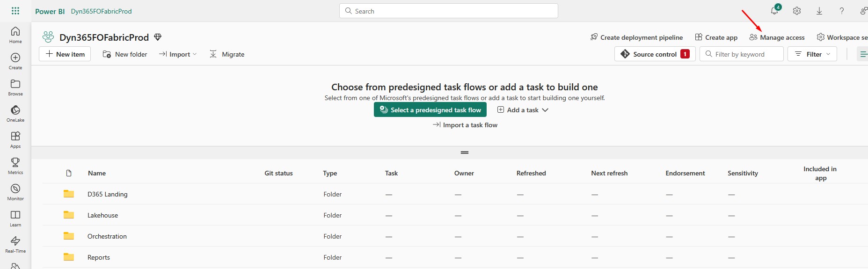Open the help question mark icon
868x269 pixels.
pyautogui.click(x=842, y=11)
